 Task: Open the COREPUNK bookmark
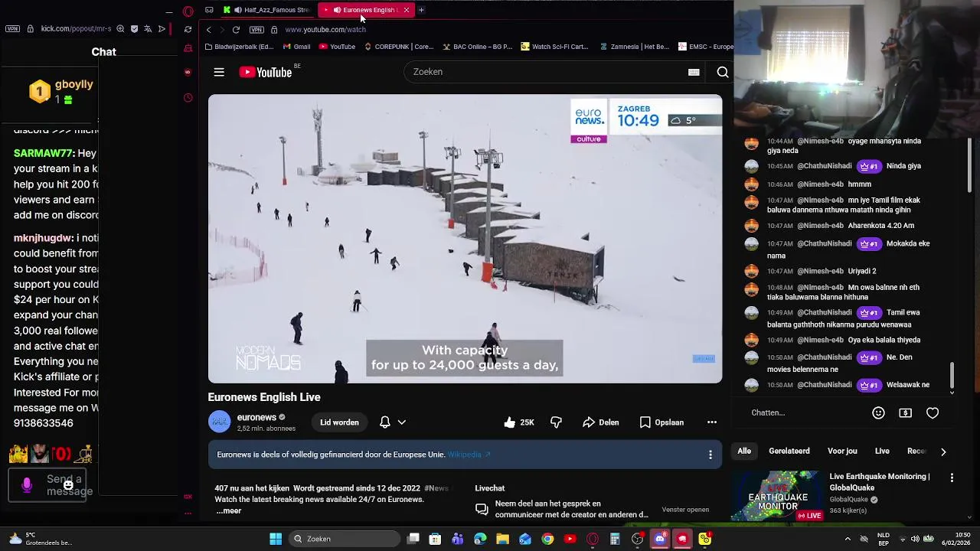398,47
